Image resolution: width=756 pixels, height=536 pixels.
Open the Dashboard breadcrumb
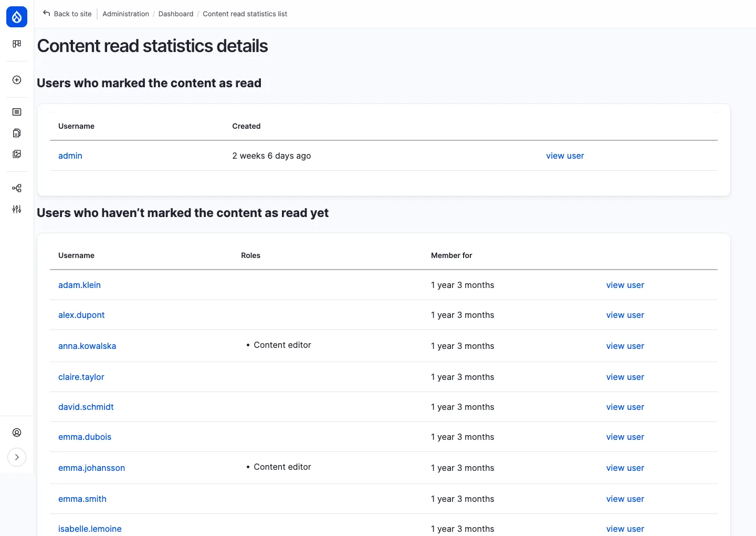pos(176,14)
